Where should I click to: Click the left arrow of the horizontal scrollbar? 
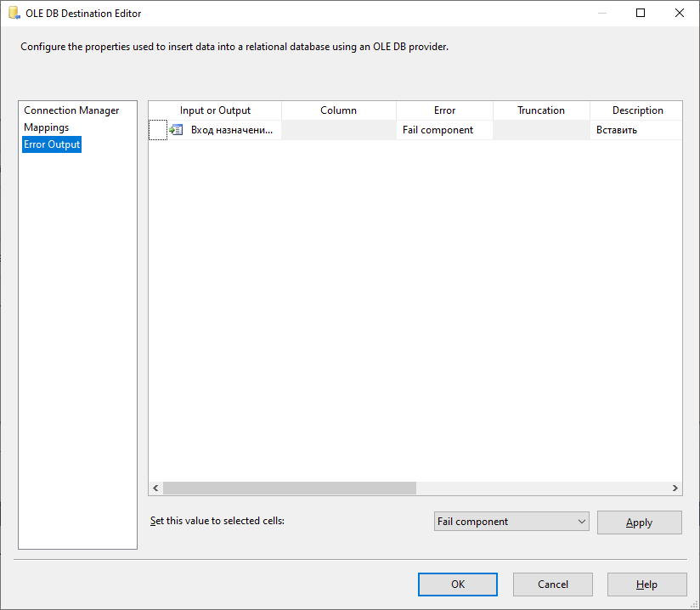tap(155, 488)
